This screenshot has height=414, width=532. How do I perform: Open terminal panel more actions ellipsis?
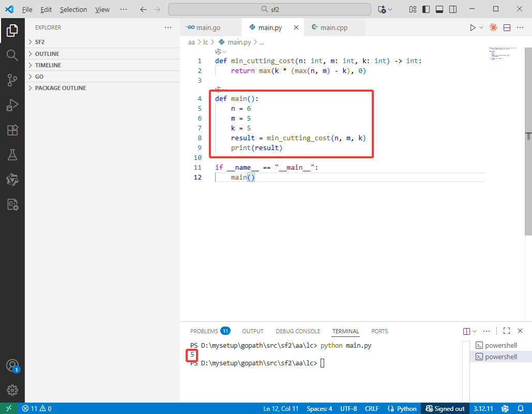pos(487,331)
